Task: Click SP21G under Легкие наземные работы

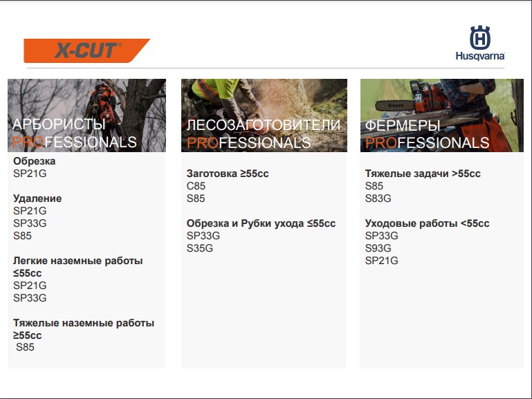Action: click(30, 286)
